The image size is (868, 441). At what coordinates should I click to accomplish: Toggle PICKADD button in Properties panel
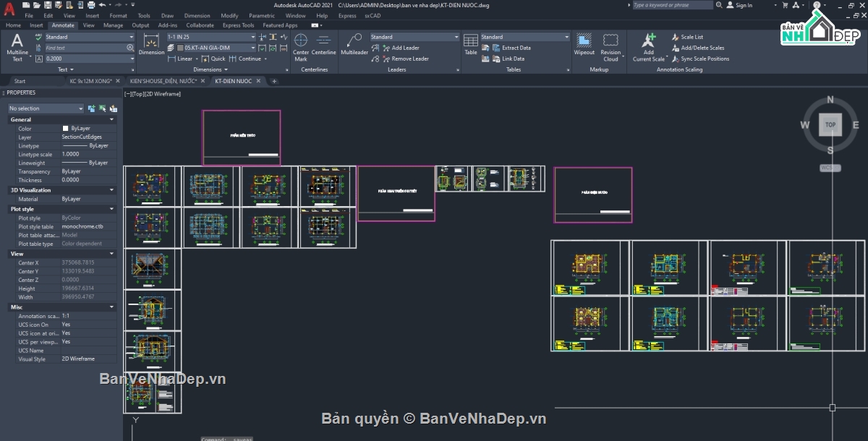pyautogui.click(x=91, y=108)
